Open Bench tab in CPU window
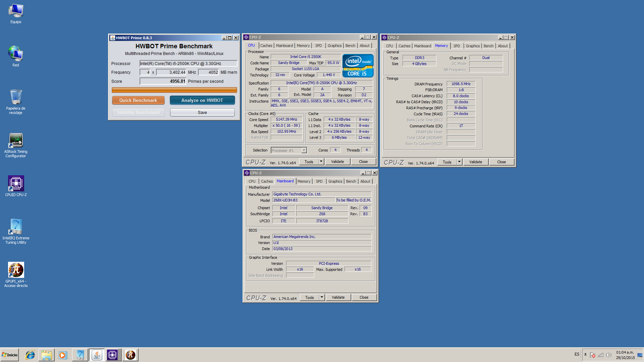 point(350,46)
